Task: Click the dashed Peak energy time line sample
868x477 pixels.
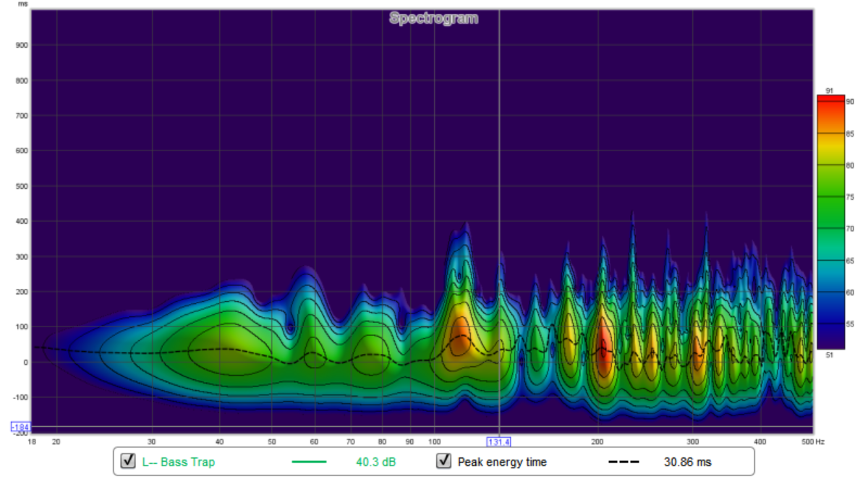Action: (x=622, y=462)
